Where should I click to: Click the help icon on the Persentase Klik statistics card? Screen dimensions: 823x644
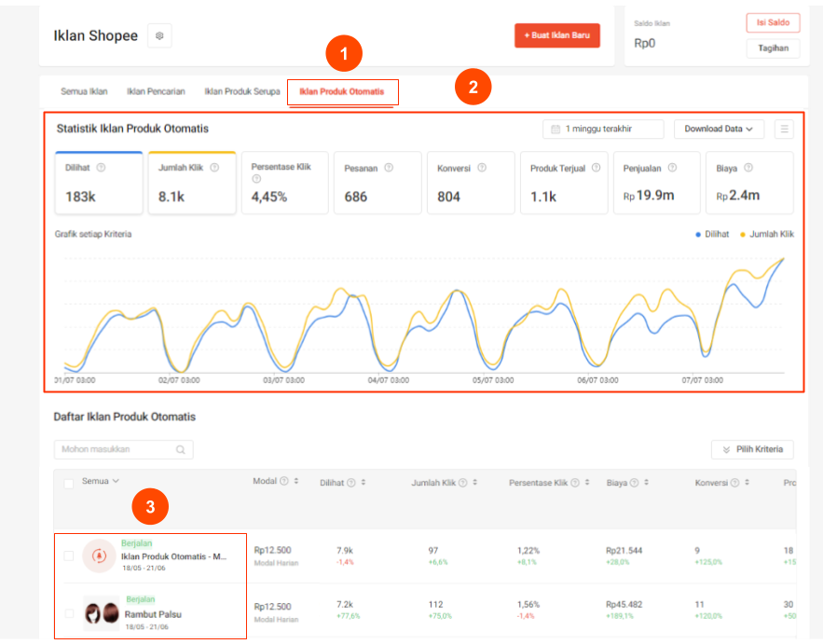pos(256,179)
